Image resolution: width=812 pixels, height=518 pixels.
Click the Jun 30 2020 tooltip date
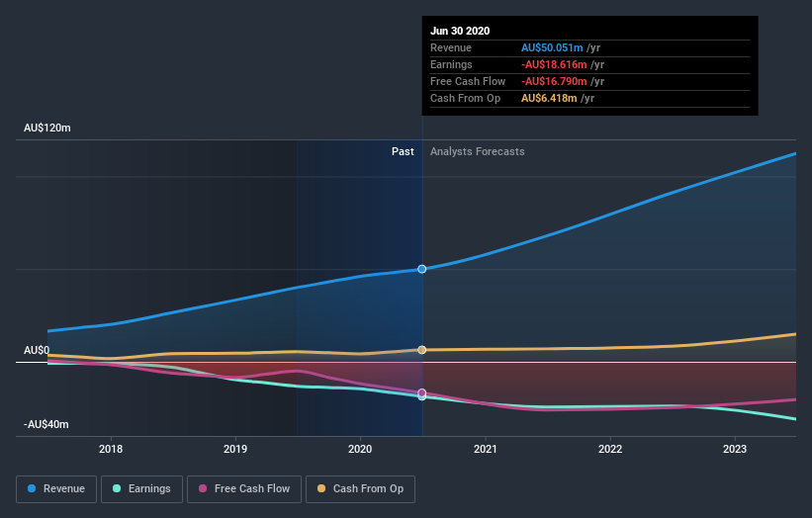coord(460,31)
